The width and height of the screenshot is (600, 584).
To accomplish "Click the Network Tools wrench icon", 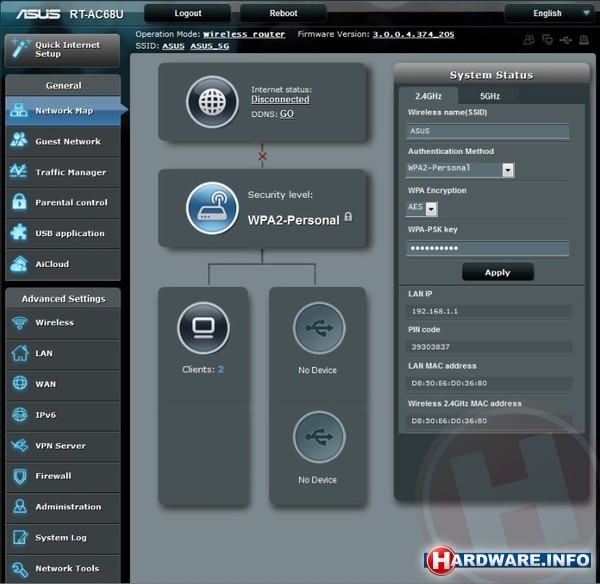I will [20, 569].
